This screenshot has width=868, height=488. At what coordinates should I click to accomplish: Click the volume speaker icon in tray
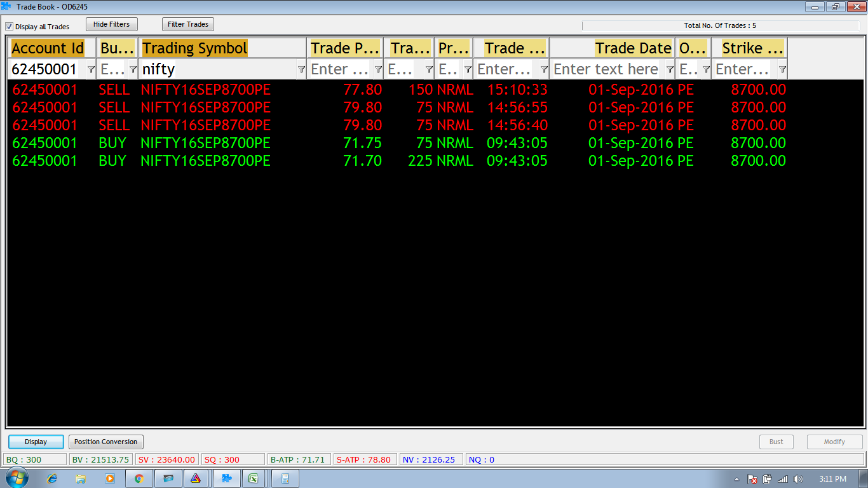point(798,479)
